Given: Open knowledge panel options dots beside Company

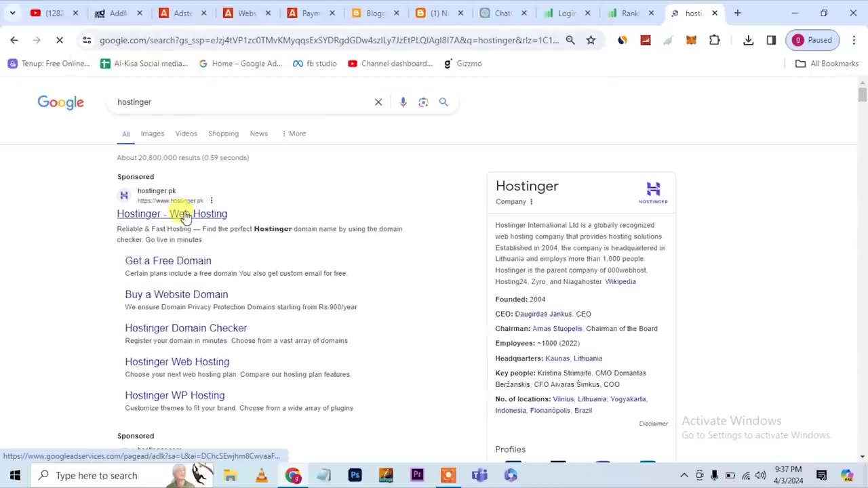Looking at the screenshot, I should point(531,202).
